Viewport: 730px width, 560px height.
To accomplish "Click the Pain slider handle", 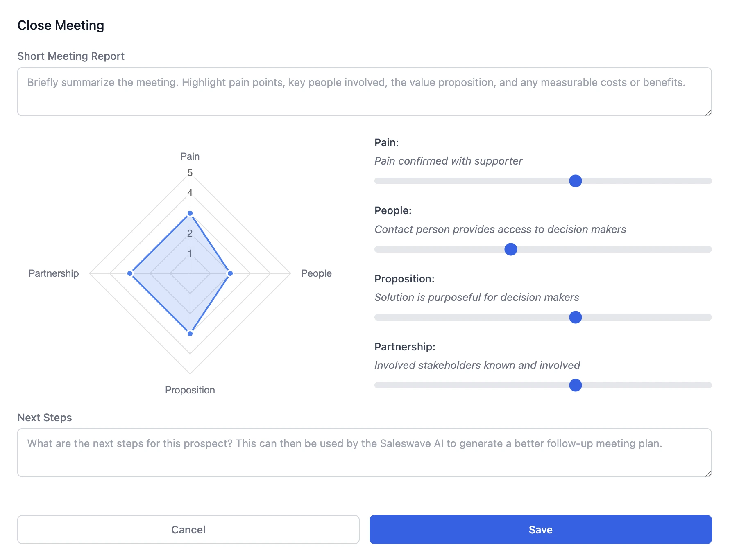I will 576,180.
